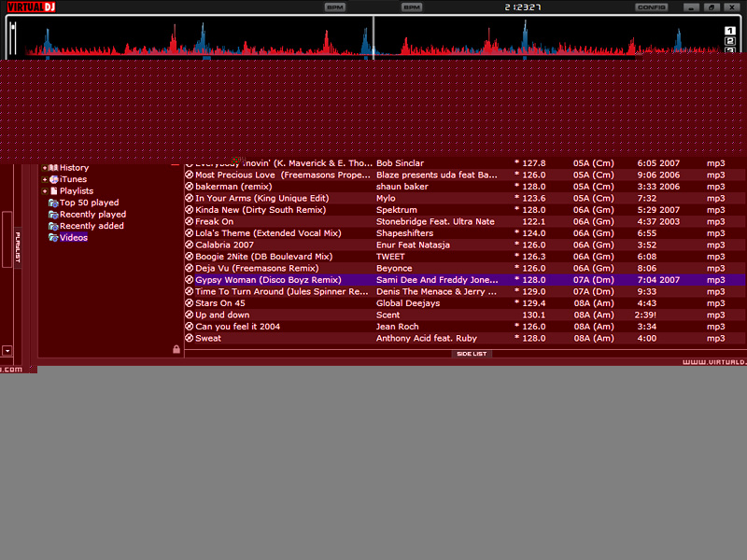Click the folder icon beside Videos
747x560 pixels.
[x=53, y=238]
